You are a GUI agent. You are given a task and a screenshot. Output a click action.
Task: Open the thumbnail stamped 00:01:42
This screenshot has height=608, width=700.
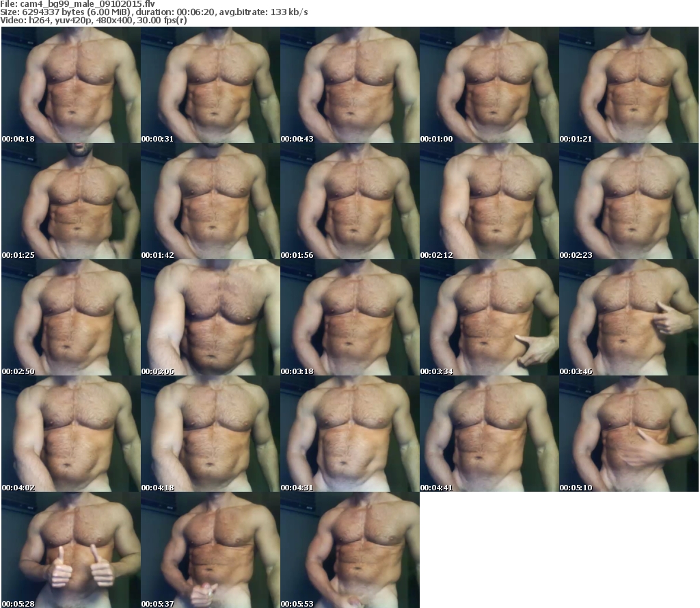(x=211, y=201)
